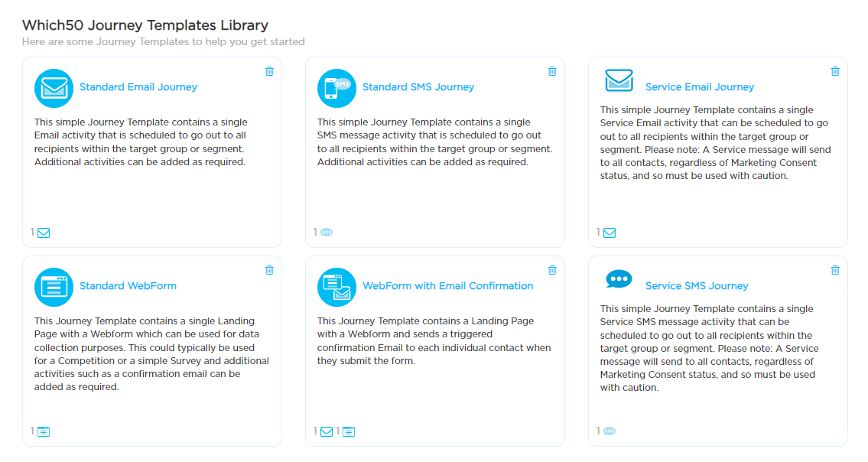Open the Service Email Journey link
868x462 pixels.
point(700,87)
